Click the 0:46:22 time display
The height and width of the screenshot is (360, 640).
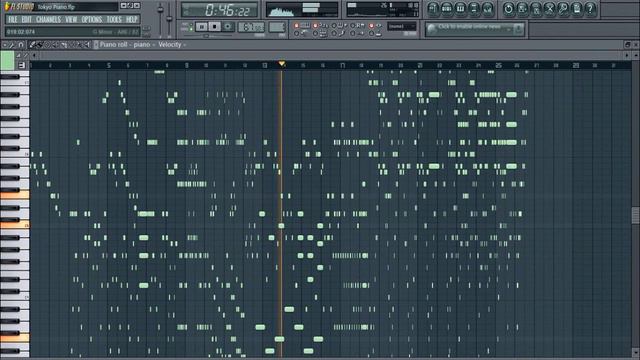pos(220,10)
